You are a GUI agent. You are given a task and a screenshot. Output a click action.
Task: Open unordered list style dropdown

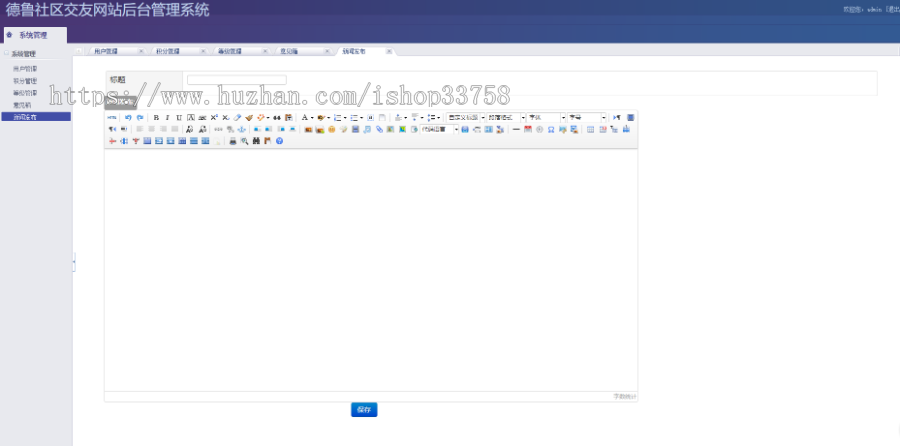pos(362,118)
